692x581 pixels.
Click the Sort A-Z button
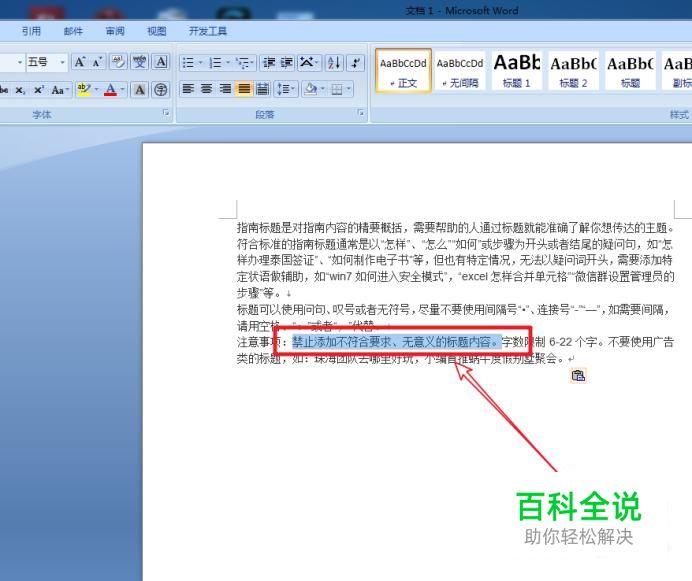[335, 63]
